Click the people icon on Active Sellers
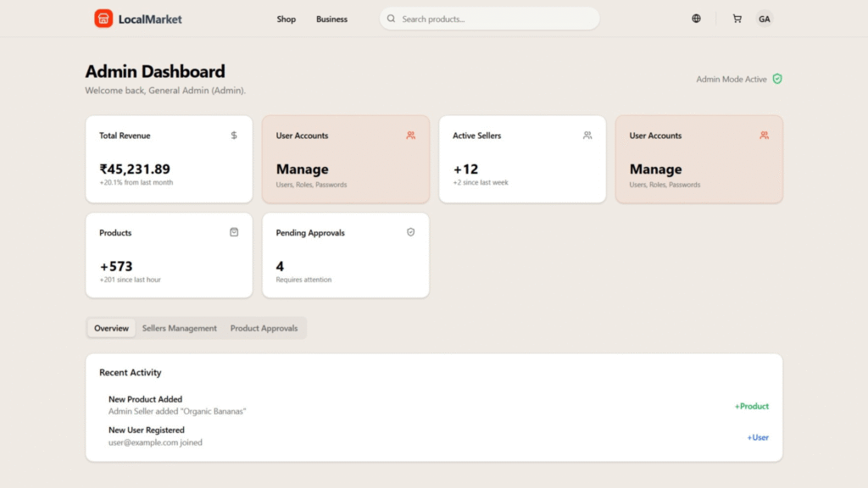Screen dimensions: 868x488 [587, 135]
